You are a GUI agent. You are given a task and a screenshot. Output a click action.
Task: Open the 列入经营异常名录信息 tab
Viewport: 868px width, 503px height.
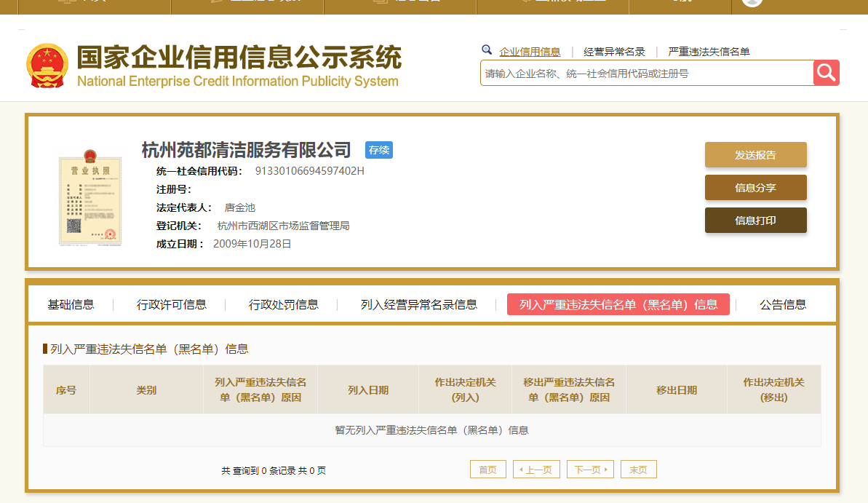[x=418, y=305]
